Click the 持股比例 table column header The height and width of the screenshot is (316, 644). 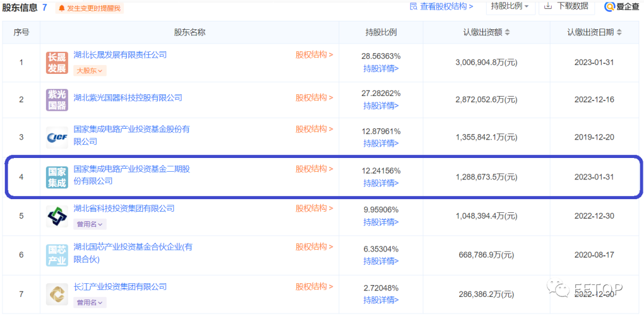(381, 32)
